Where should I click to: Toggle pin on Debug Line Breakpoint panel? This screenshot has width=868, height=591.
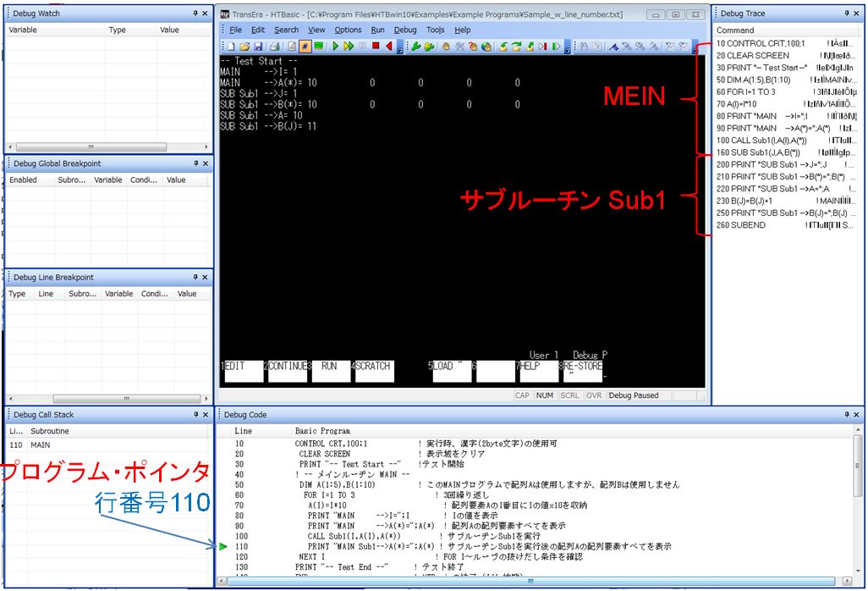pyautogui.click(x=195, y=277)
